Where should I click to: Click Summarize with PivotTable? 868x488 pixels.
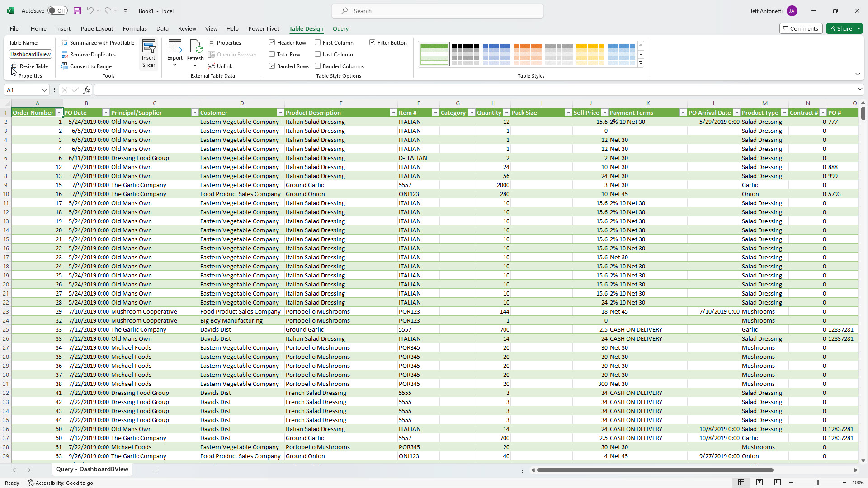98,42
